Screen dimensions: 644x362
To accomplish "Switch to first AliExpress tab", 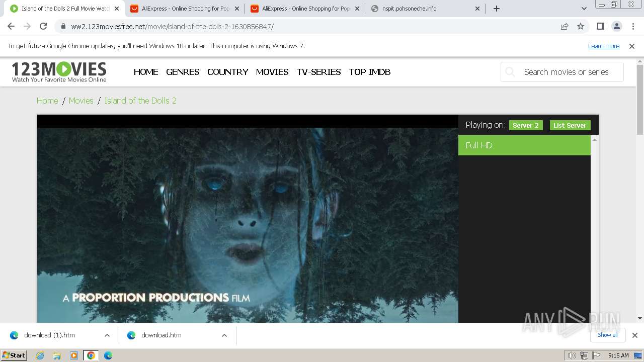I will pos(185,9).
